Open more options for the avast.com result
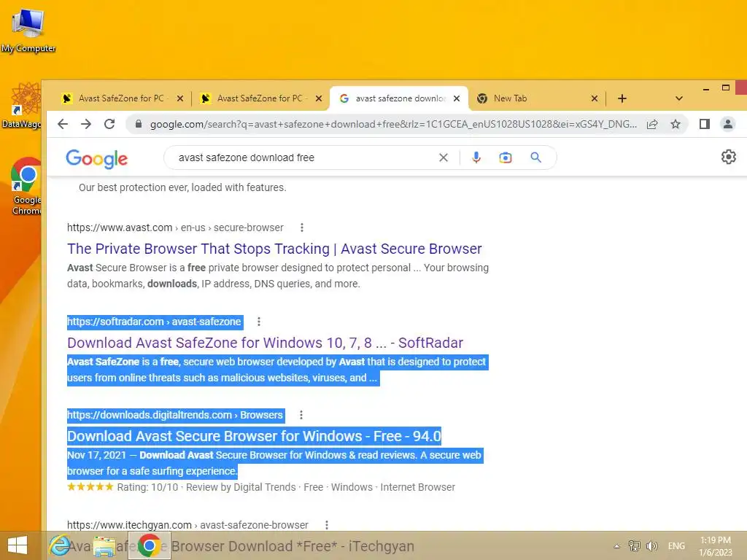This screenshot has height=560, width=747. pyautogui.click(x=301, y=227)
